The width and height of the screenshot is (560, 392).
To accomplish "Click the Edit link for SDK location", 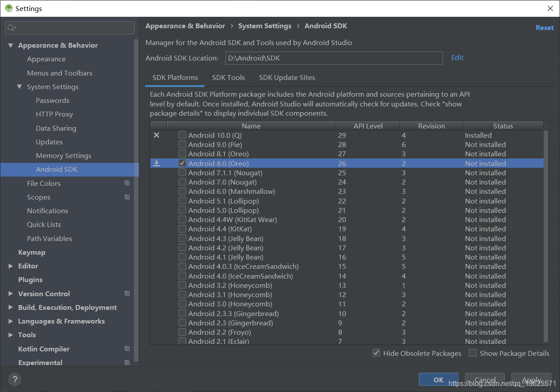I will click(457, 58).
